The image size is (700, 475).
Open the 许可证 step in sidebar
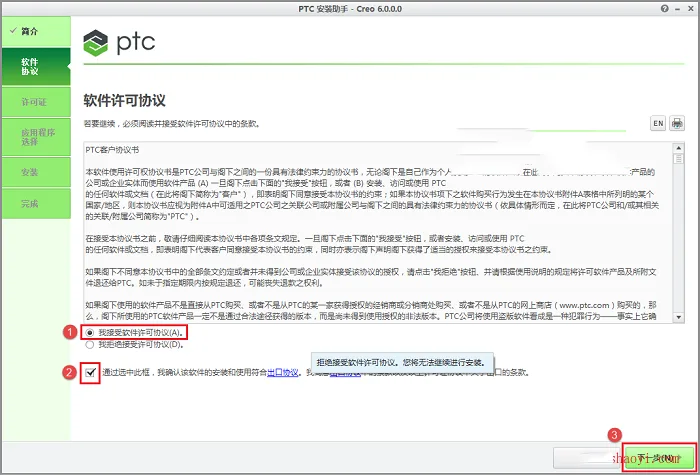pos(36,102)
